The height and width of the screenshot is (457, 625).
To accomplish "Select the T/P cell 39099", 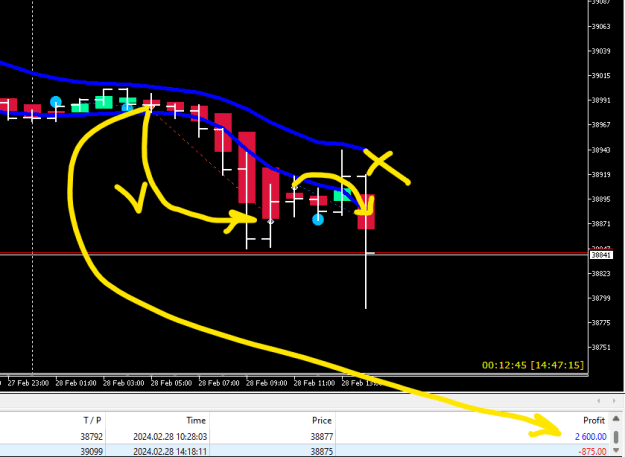I will (91, 452).
